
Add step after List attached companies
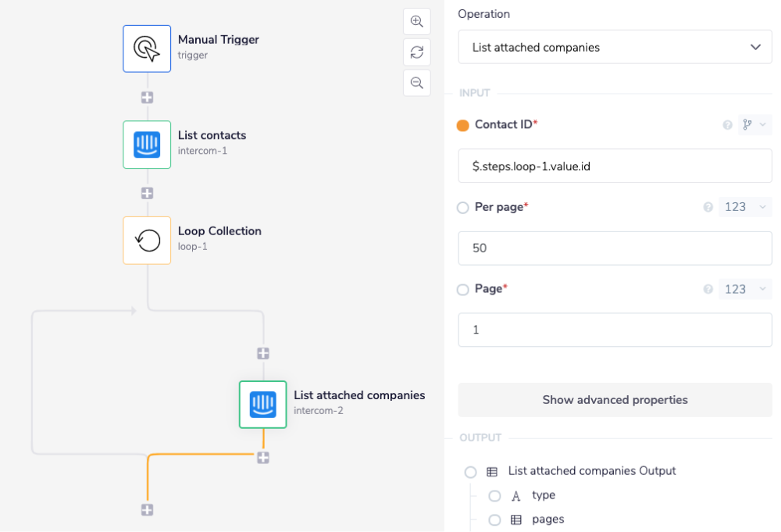pos(263,458)
